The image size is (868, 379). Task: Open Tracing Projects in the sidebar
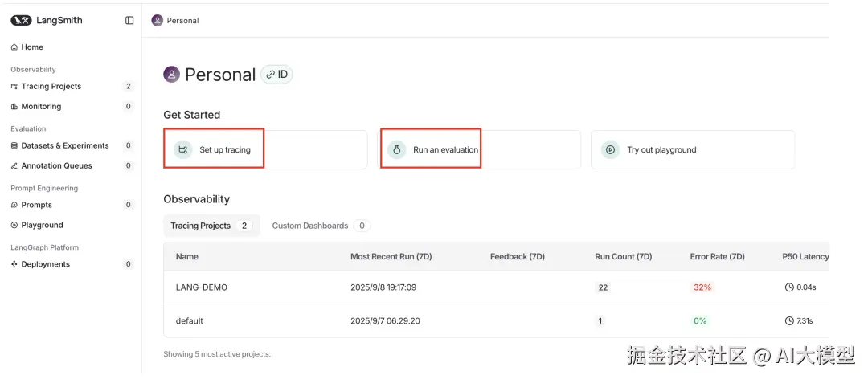tap(51, 87)
